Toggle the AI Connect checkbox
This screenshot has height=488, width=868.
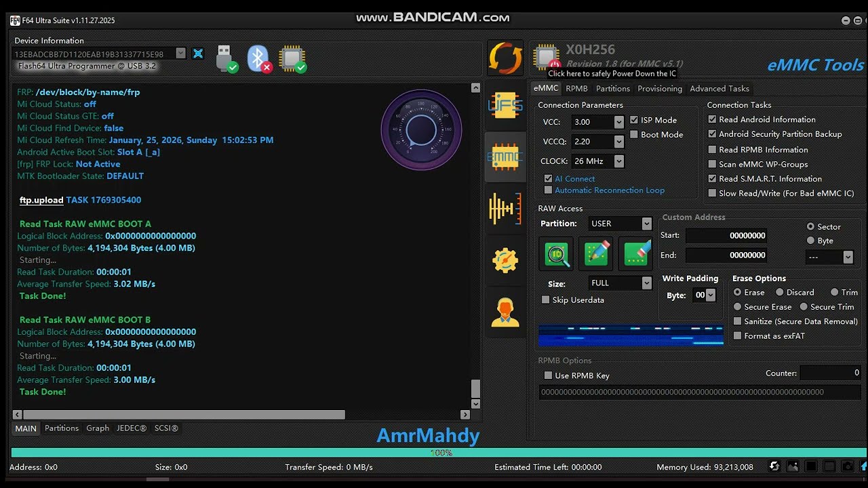pyautogui.click(x=548, y=179)
